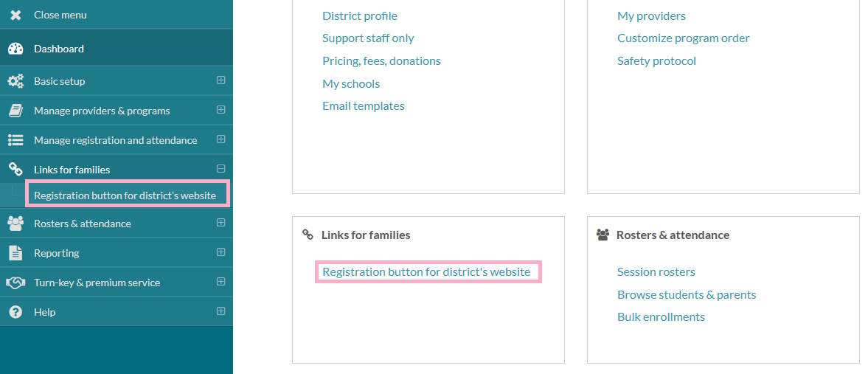
Task: Select Turn-key & premium service menu item
Action: [x=97, y=283]
